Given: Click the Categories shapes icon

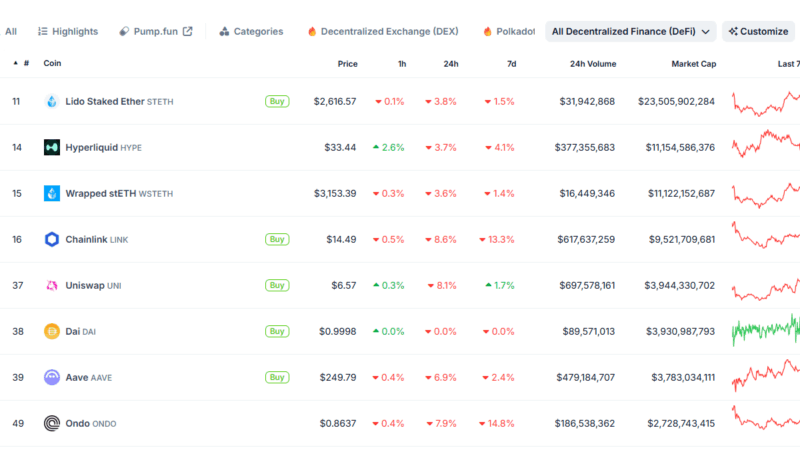Looking at the screenshot, I should click(x=224, y=32).
